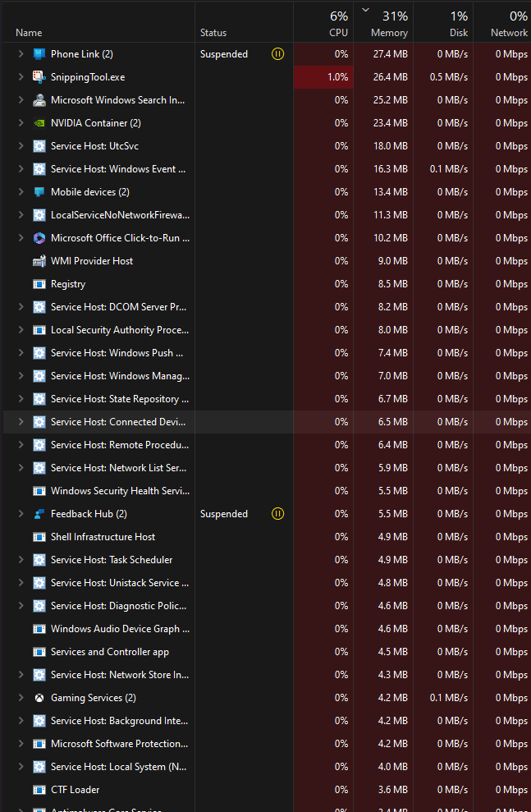The width and height of the screenshot is (531, 812).
Task: Click the SnippingTool.exe scissors icon
Action: (39, 77)
